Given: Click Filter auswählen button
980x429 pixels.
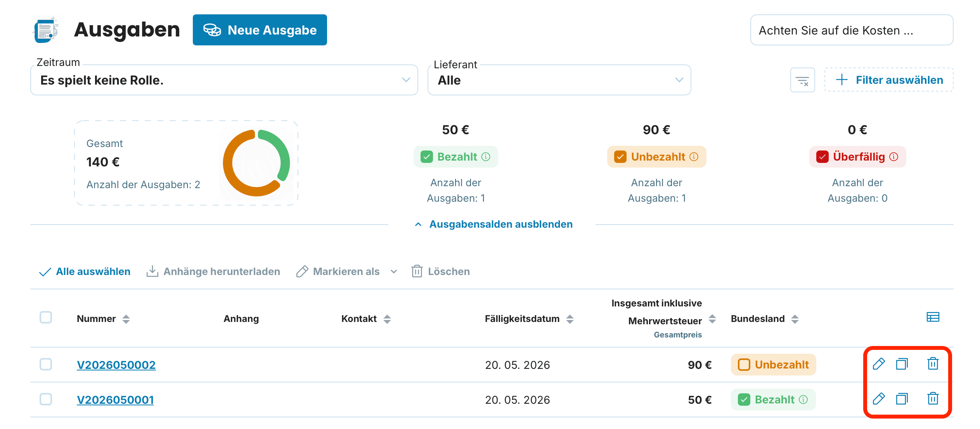Looking at the screenshot, I should click(x=889, y=80).
